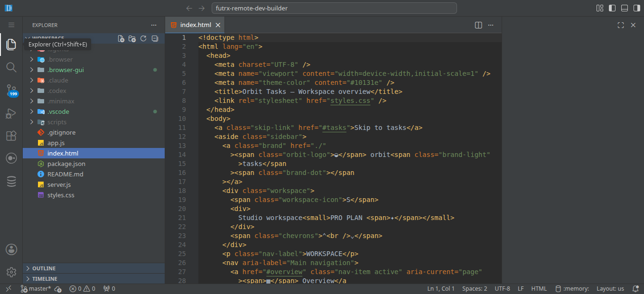The image size is (644, 294).
Task: Open the Manage gear icon
Action: pyautogui.click(x=11, y=272)
